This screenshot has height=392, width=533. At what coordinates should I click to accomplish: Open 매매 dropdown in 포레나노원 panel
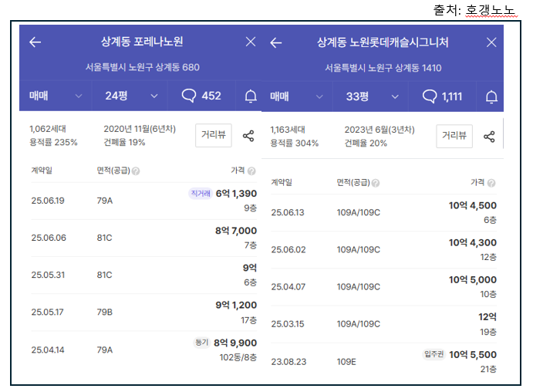(56, 96)
